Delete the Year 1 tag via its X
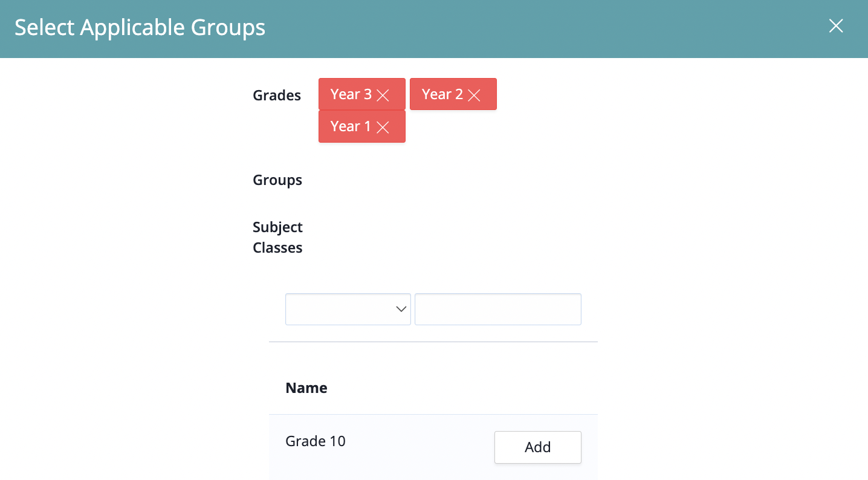 click(x=383, y=127)
